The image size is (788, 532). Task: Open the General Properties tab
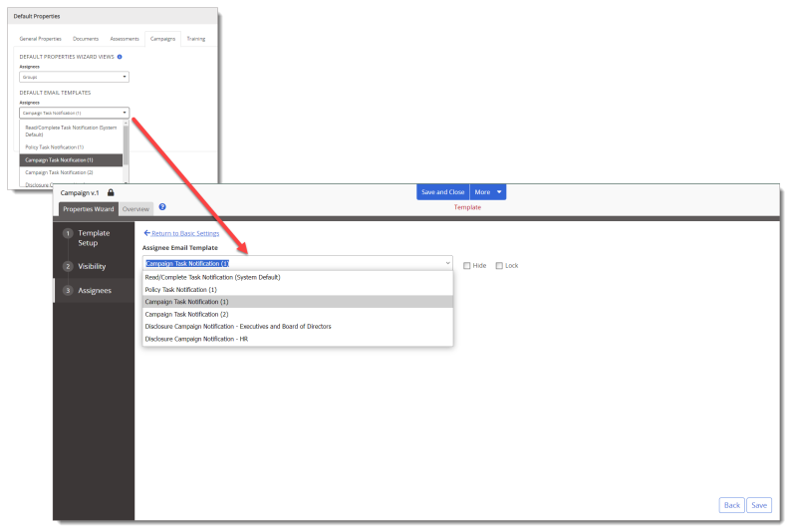coord(42,39)
